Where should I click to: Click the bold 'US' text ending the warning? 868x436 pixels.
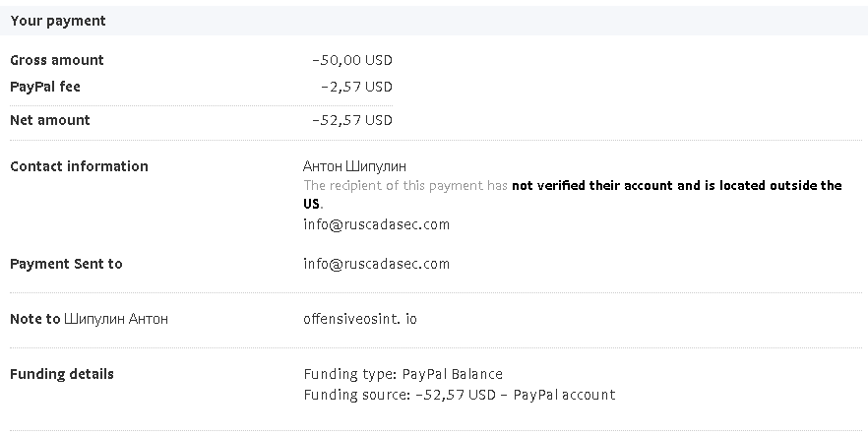point(311,204)
